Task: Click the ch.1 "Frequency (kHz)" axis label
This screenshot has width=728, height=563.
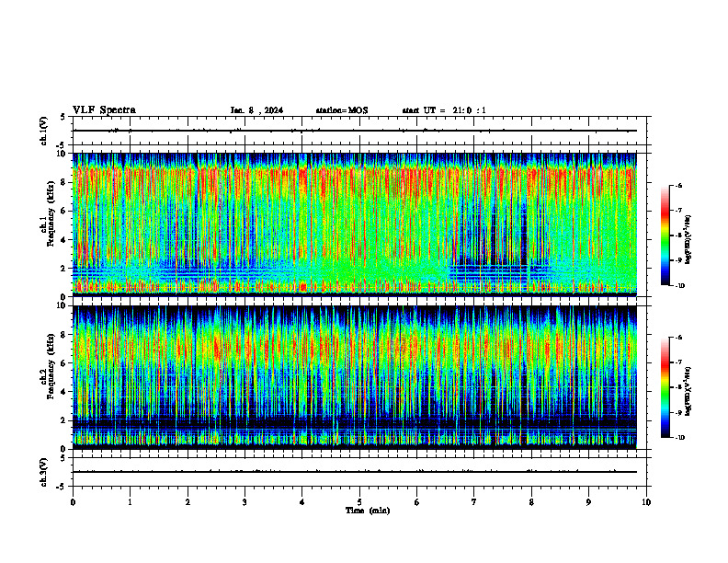Action: 51,213
